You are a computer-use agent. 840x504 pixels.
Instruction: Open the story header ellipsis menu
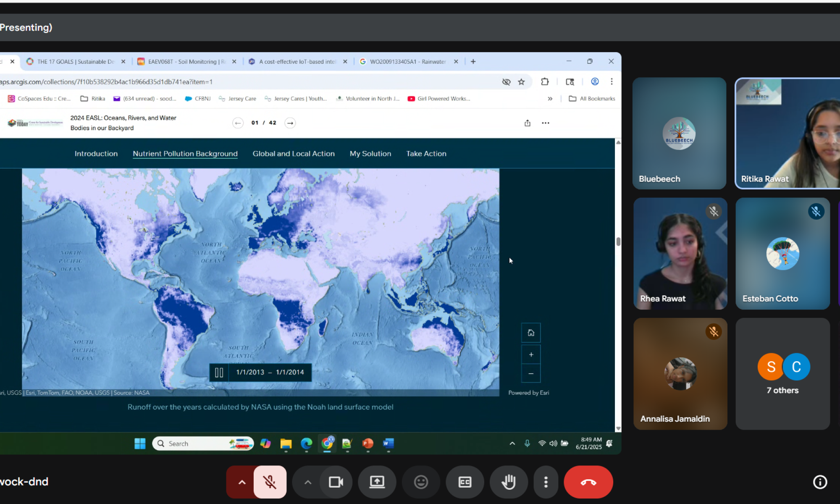(x=546, y=123)
